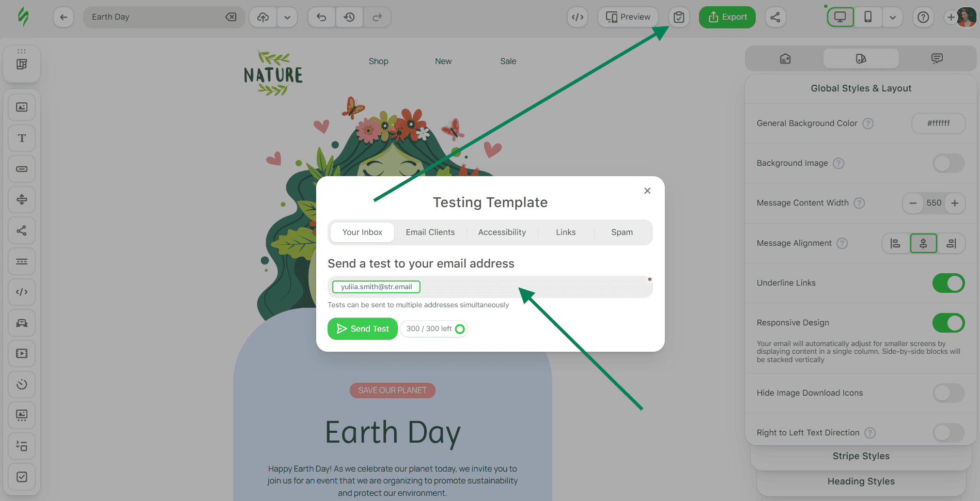Viewport: 980px width, 501px height.
Task: Click the version history clock icon
Action: (x=349, y=17)
